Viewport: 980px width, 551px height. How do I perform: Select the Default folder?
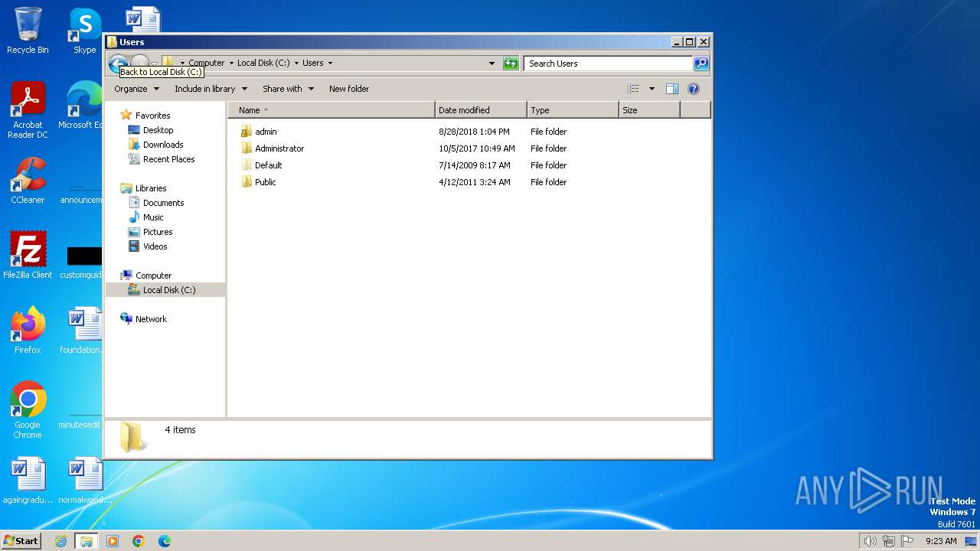coord(261,165)
